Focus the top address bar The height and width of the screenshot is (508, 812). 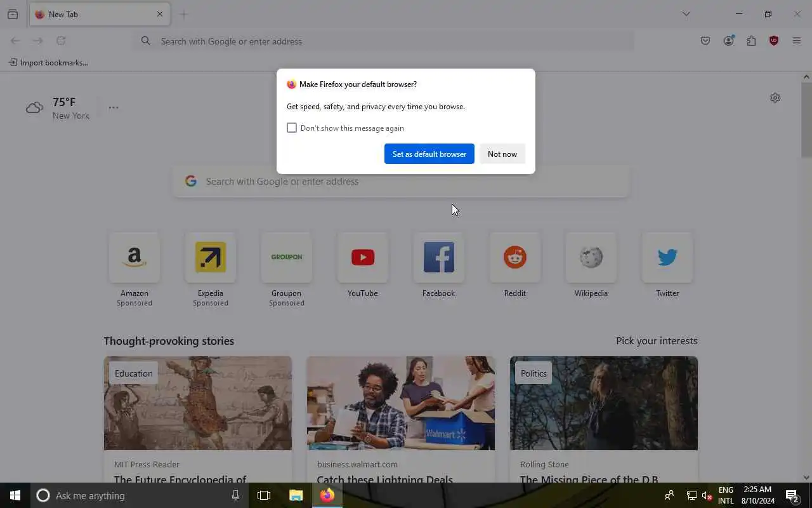pos(384,41)
